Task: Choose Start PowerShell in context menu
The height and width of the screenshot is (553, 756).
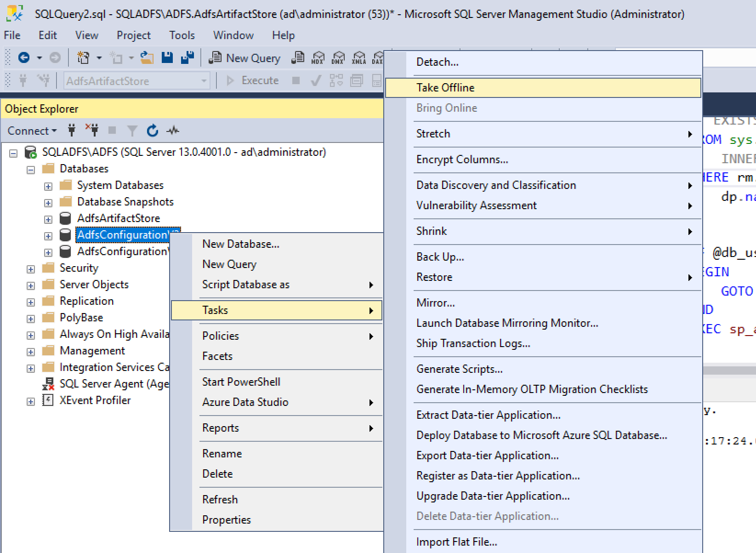Action: 277,382
